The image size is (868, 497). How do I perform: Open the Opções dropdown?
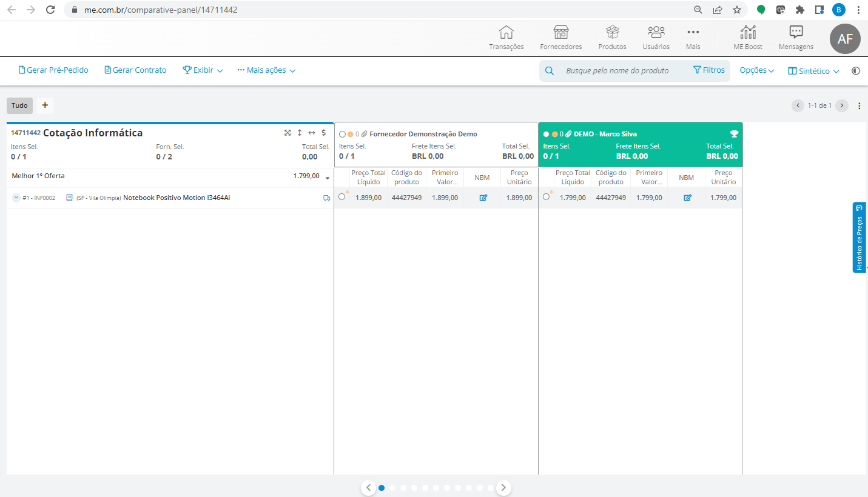[756, 70]
